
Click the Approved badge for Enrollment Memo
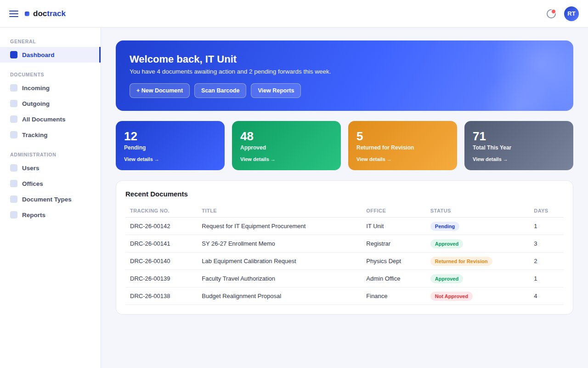pyautogui.click(x=447, y=244)
